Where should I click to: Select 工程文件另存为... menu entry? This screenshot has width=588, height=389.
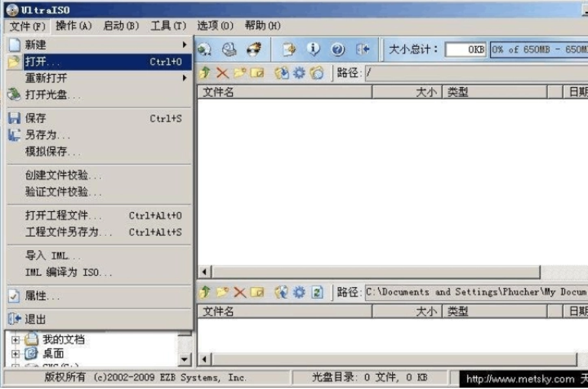(99, 232)
